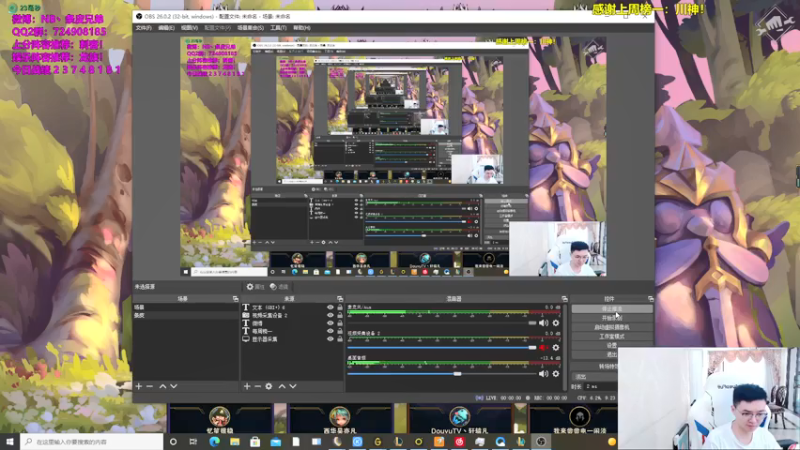Open 视频采集设备 2 audio settings gear
800x450 pixels.
tap(556, 348)
